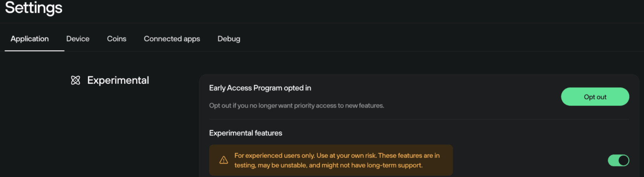Click the 'Early Access Program opted in' label

[260, 88]
